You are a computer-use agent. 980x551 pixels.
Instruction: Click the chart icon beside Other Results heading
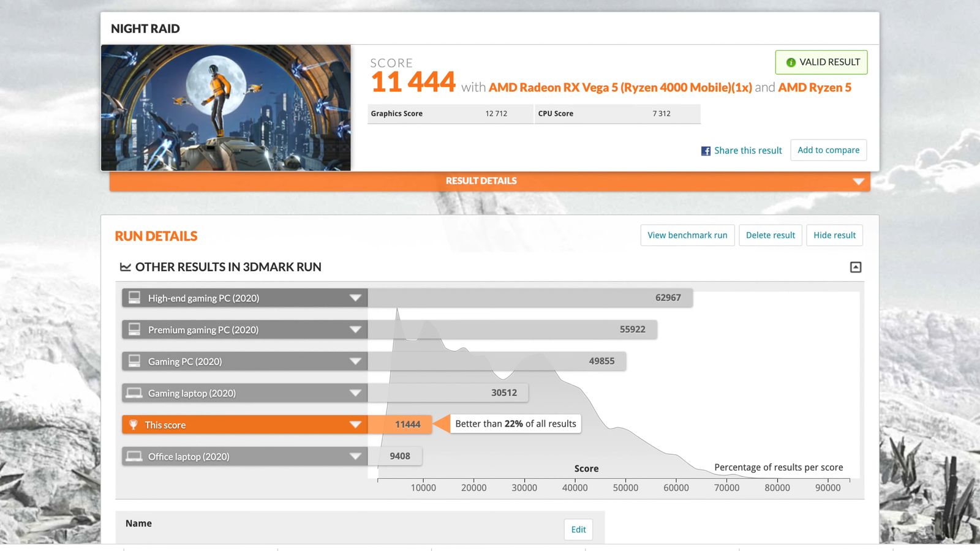pos(126,267)
